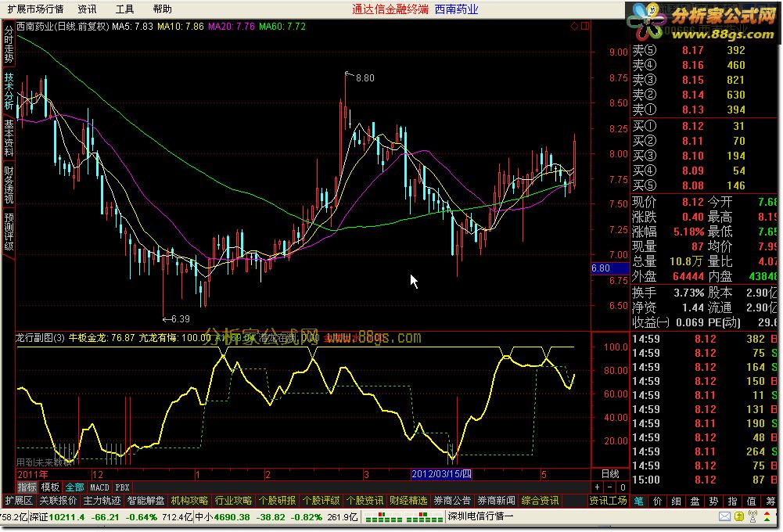This screenshot has width=783, height=532.
Task: Open the 券商新闻 bottom tab
Action: (x=496, y=501)
